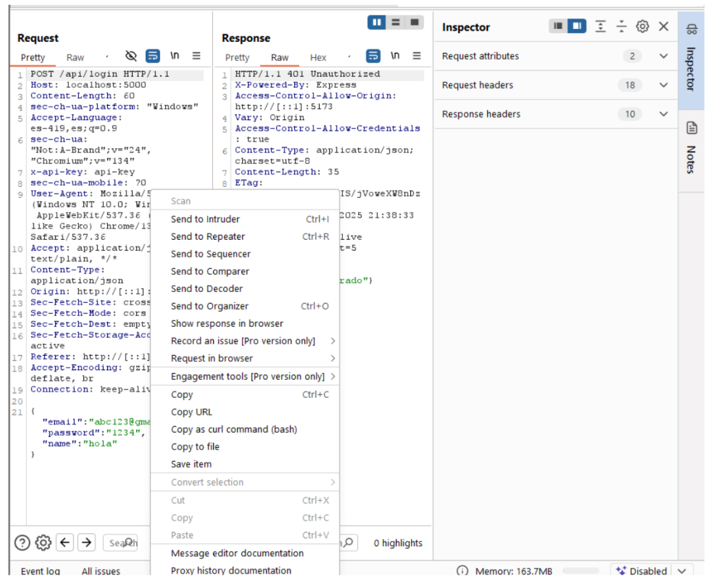
Task: Go to previous search match arrow
Action: coord(65,543)
